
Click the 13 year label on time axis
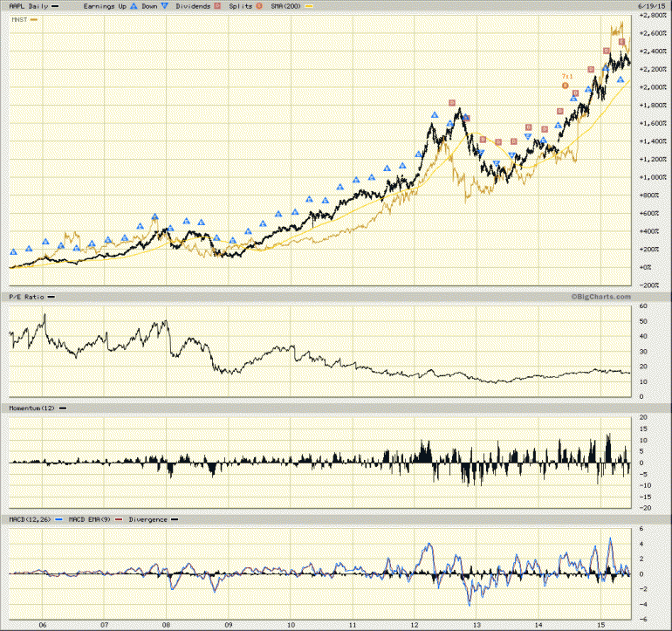coord(477,625)
